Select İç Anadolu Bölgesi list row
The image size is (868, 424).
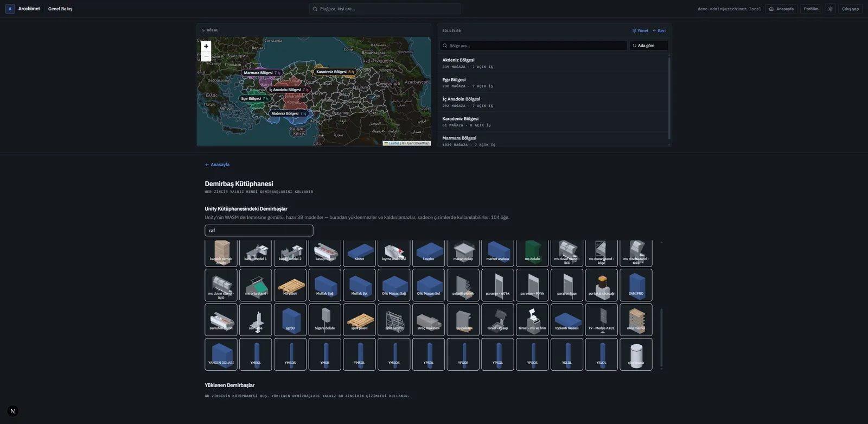tap(552, 102)
